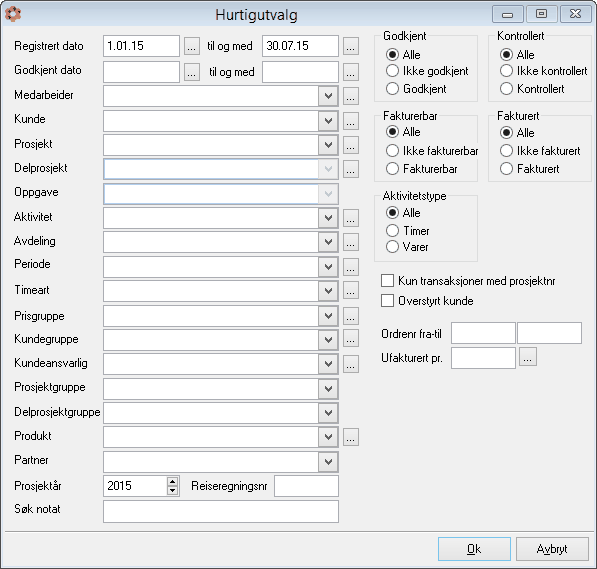Select Timer under Aktivitetstype
Image resolution: width=597 pixels, height=569 pixels.
407,231
